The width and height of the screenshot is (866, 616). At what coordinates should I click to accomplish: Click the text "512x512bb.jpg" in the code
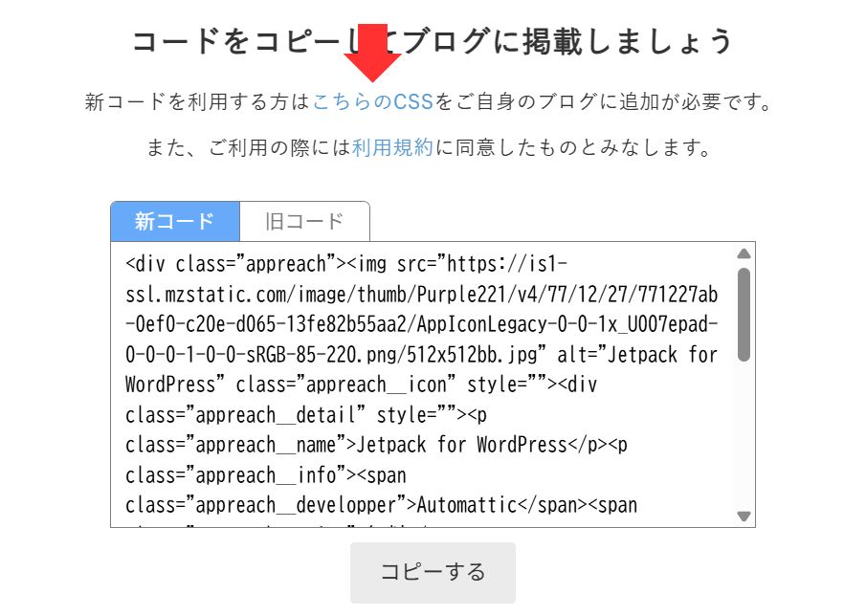pyautogui.click(x=472, y=354)
